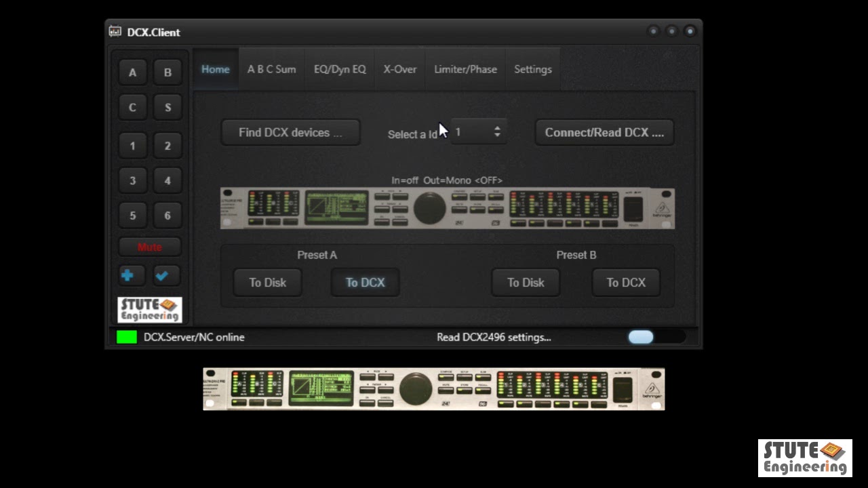This screenshot has height=488, width=868.
Task: Switch to the EQ/Dyn EQ tab
Action: 340,69
